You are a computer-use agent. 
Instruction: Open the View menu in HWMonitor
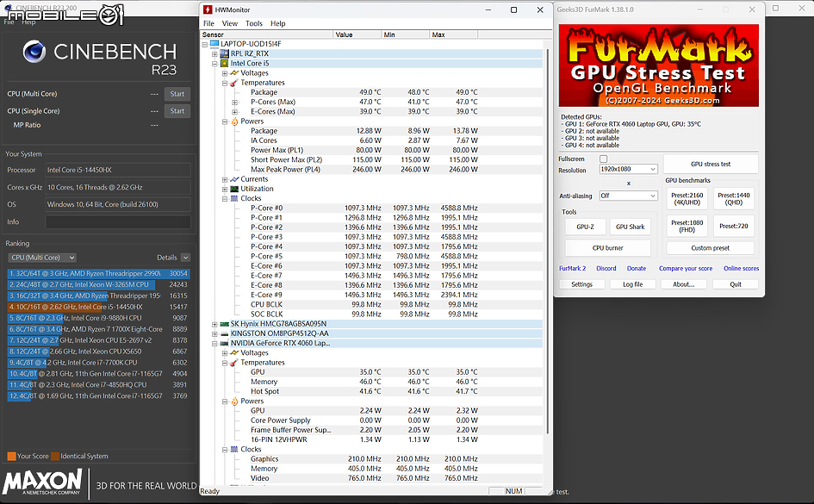click(229, 23)
